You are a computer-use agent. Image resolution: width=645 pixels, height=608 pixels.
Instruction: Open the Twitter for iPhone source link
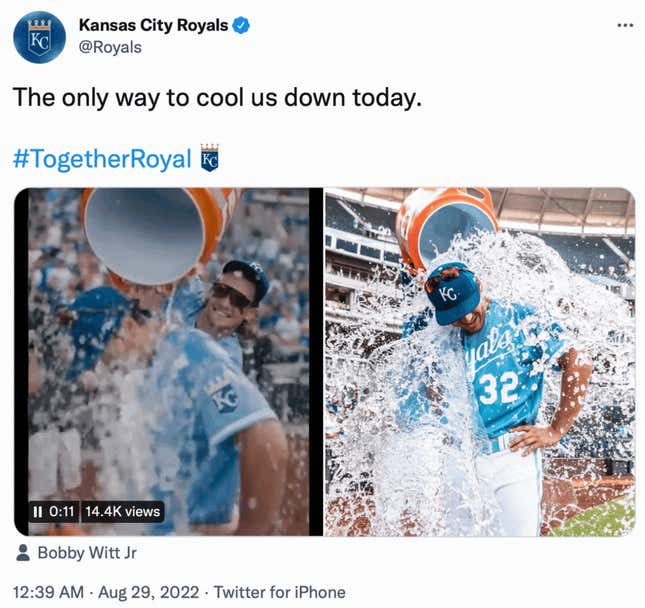[280, 592]
